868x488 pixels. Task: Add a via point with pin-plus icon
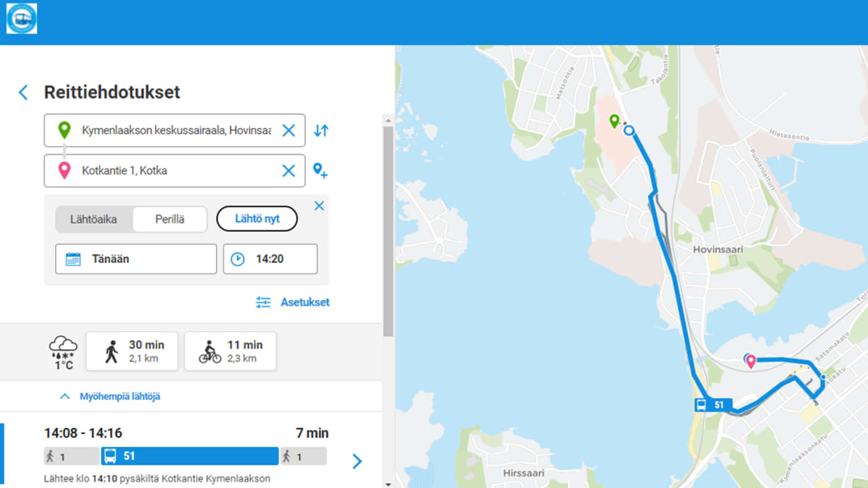tap(320, 171)
